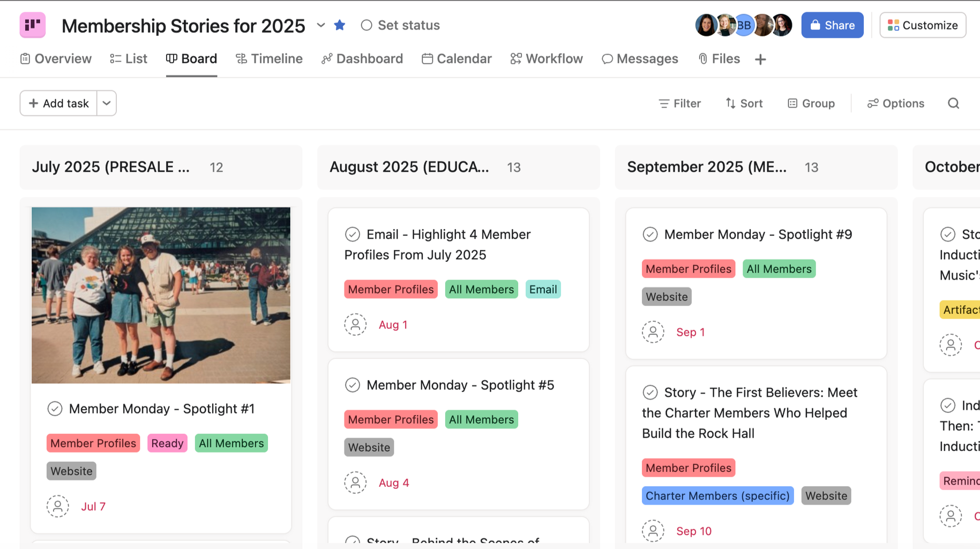Click the Aug 1 due date
Image resolution: width=980 pixels, height=549 pixels.
pos(393,325)
